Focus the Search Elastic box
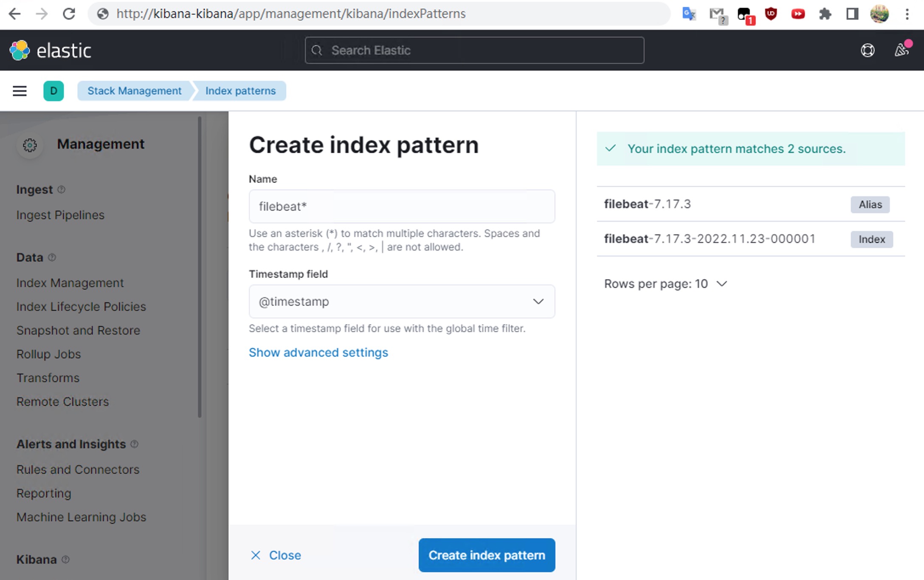Viewport: 924px width, 580px height. [x=474, y=51]
